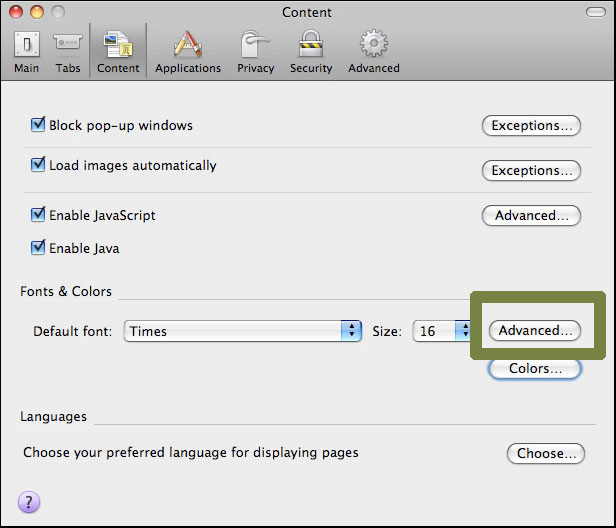Open the Colors settings button

(535, 369)
